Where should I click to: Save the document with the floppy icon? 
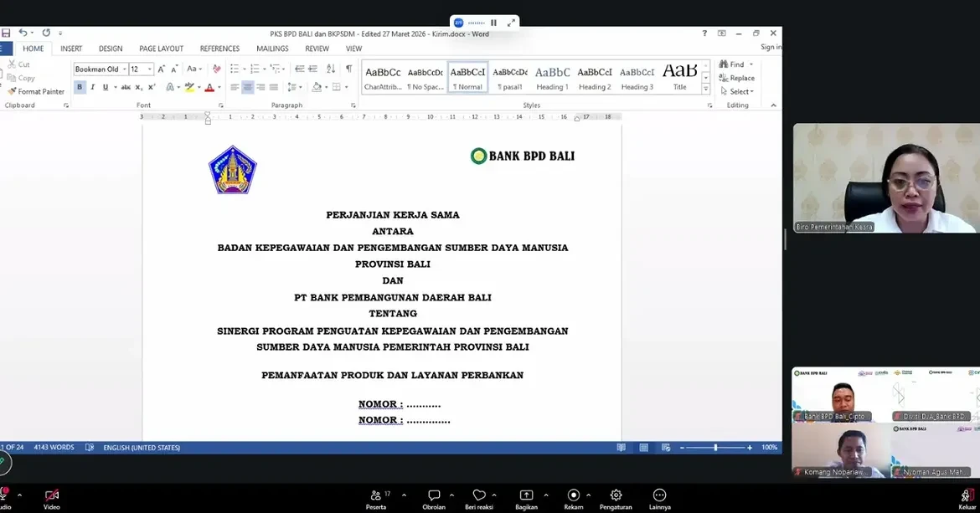click(6, 33)
